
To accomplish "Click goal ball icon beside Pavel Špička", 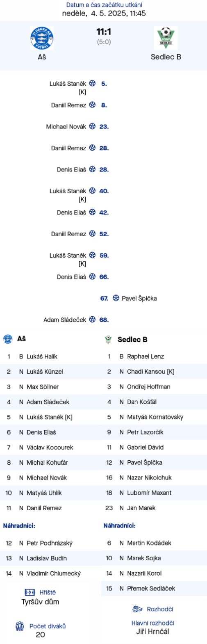I will 116,298.
